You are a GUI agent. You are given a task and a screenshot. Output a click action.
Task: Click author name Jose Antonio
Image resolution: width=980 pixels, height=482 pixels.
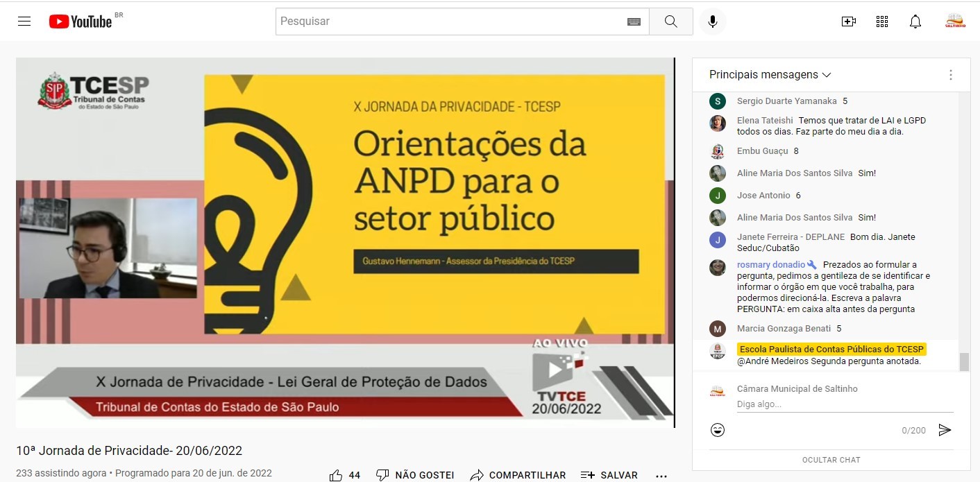pyautogui.click(x=763, y=196)
